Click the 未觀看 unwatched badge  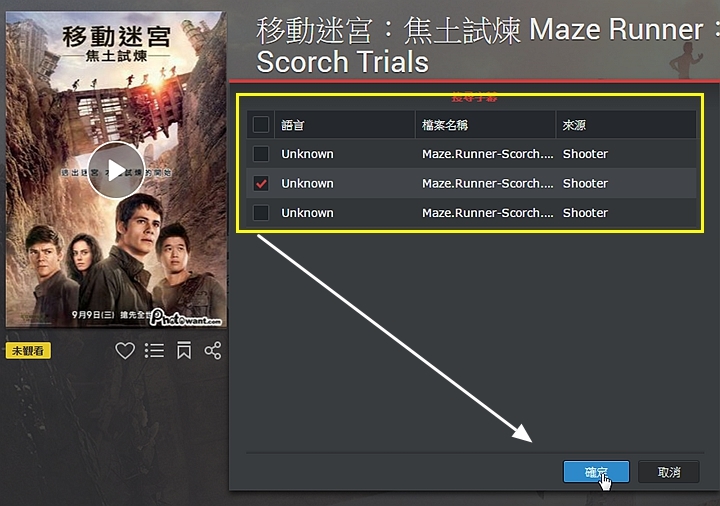tap(28, 351)
